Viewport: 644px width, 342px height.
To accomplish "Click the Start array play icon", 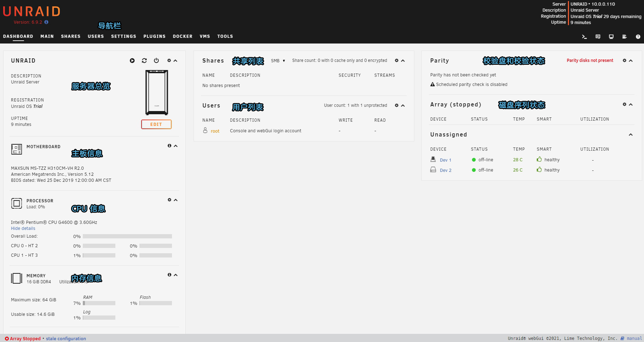I will tap(132, 60).
